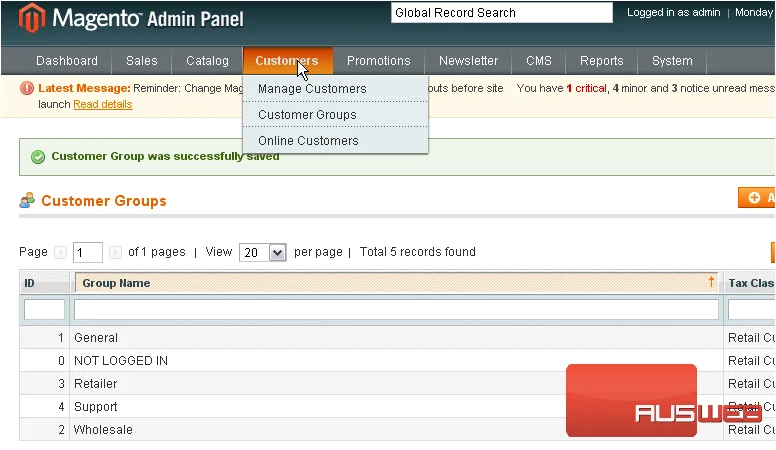Screen dimensions: 776x450
Task: Click the Group Name filter field
Action: 396,309
